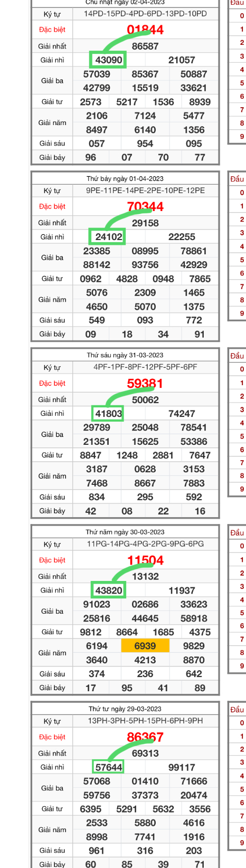Click the date header Thứ sáu ngày 31-03-2023
246x868 pixels.
pos(125,355)
